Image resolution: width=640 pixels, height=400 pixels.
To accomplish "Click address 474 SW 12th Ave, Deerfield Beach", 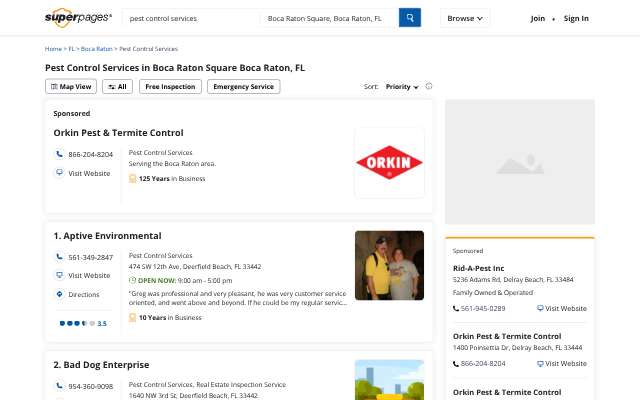I will pyautogui.click(x=195, y=267).
